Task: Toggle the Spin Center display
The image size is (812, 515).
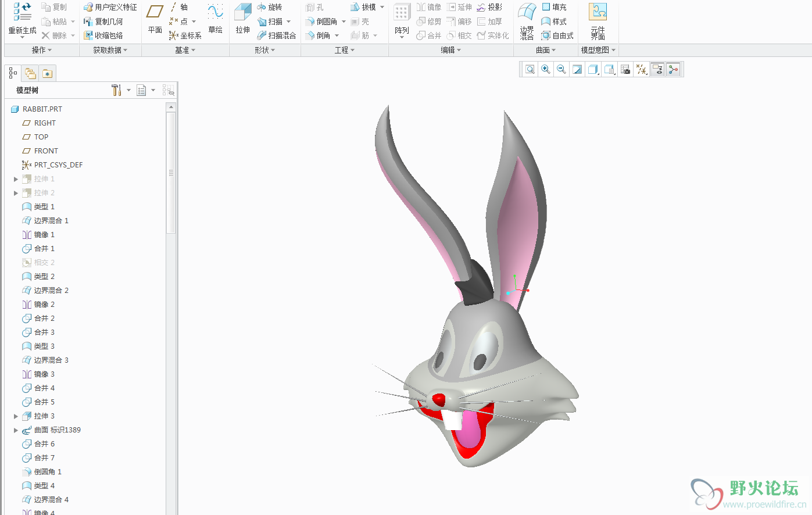Action: [673, 70]
